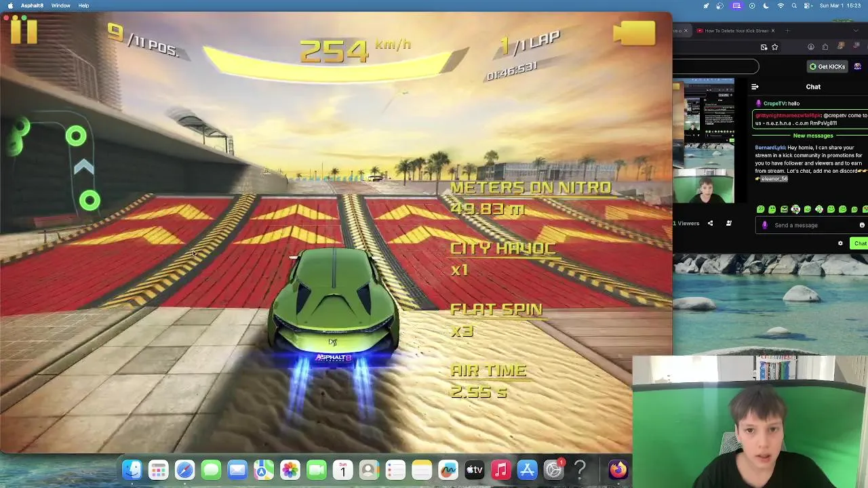Image resolution: width=868 pixels, height=488 pixels.
Task: Switch camera view with the yellow camera button
Action: pyautogui.click(x=634, y=34)
